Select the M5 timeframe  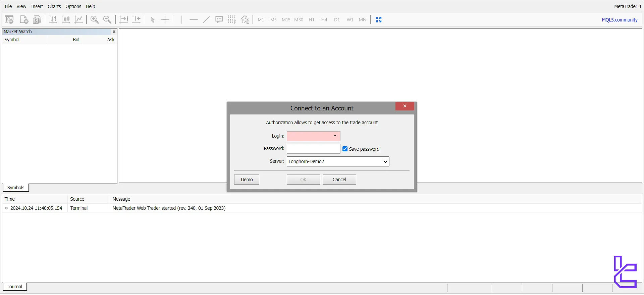[273, 20]
